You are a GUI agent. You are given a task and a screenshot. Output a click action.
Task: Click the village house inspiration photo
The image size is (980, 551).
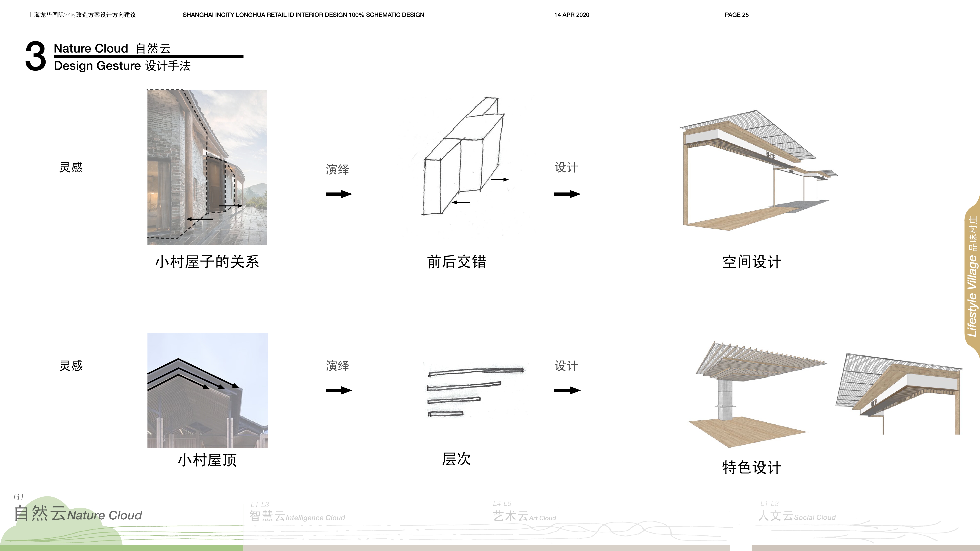point(207,167)
